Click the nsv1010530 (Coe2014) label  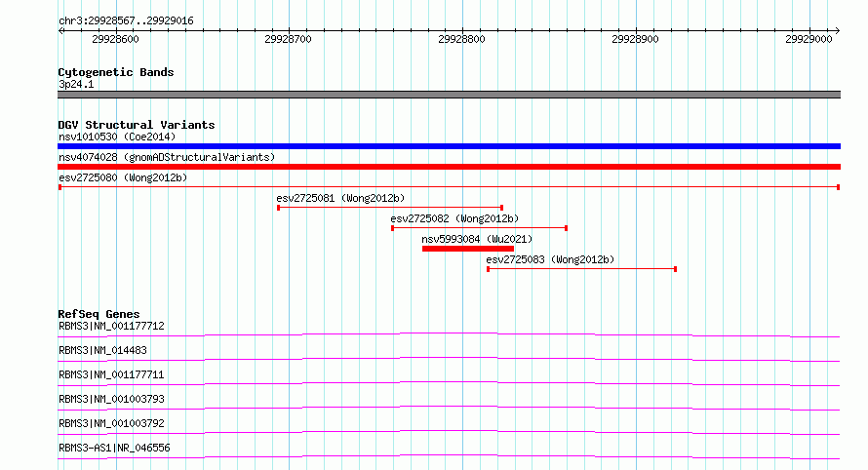tap(117, 137)
